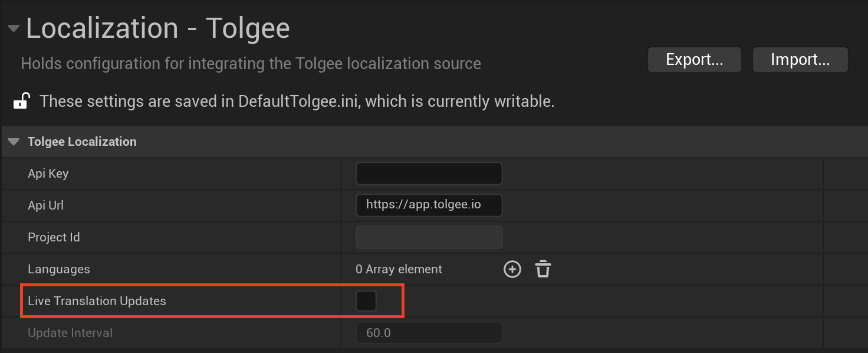Click the Languages property label
Viewport: 868px width, 353px height.
(x=59, y=269)
